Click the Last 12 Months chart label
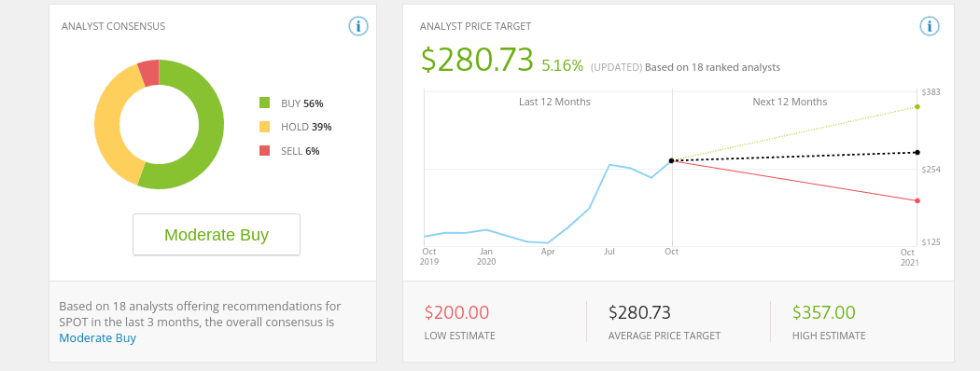This screenshot has width=980, height=371. point(554,102)
